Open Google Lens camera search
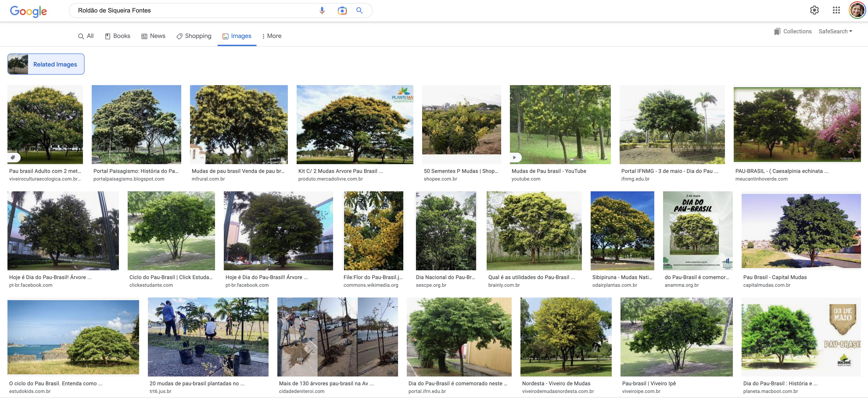The width and height of the screenshot is (868, 398). click(x=342, y=11)
